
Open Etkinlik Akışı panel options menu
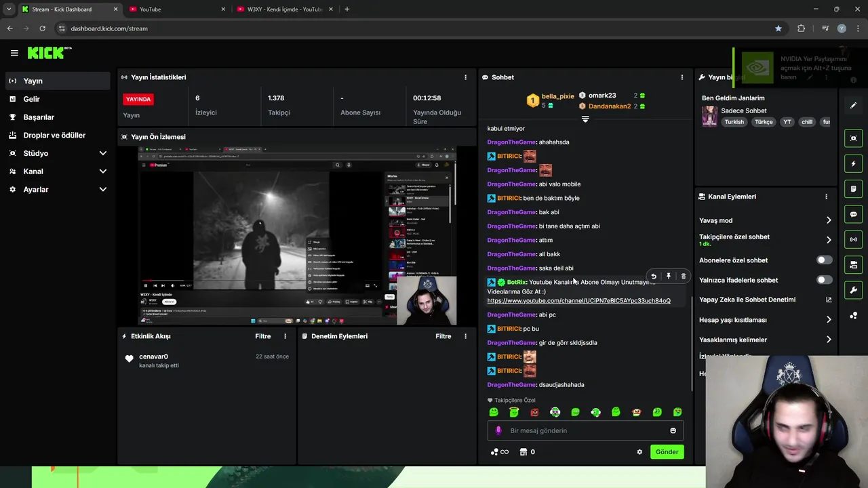285,336
